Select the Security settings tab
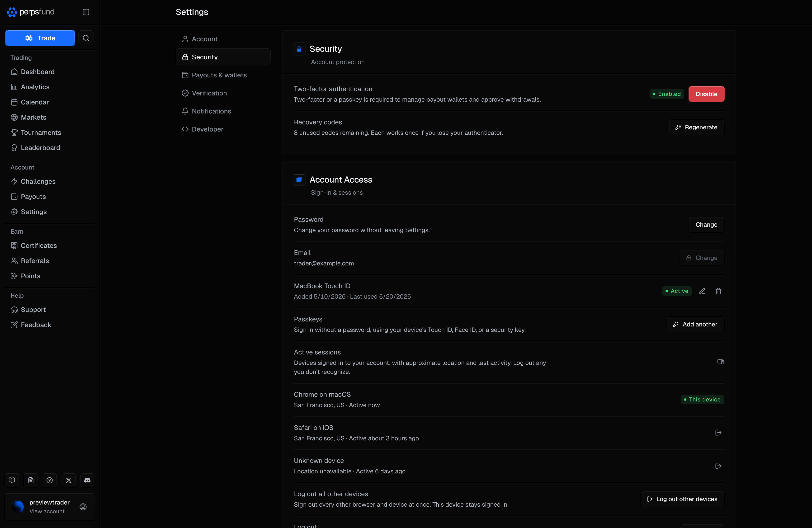 (223, 57)
